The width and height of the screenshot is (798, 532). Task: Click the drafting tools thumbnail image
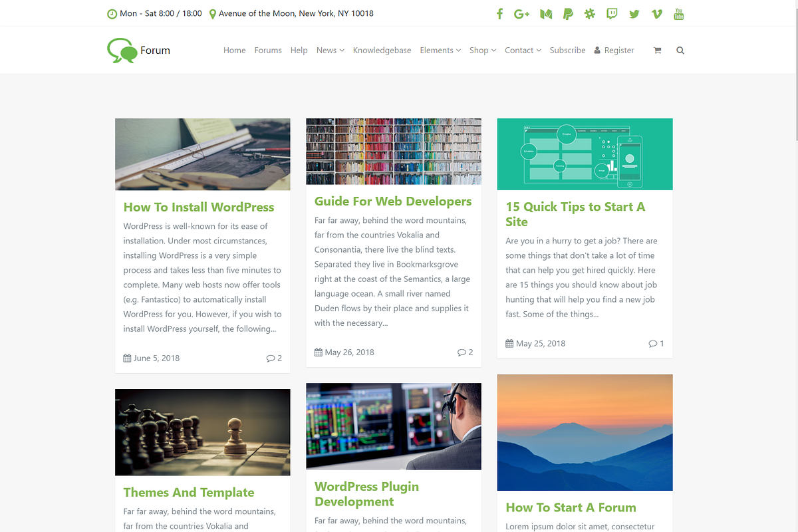coord(203,154)
